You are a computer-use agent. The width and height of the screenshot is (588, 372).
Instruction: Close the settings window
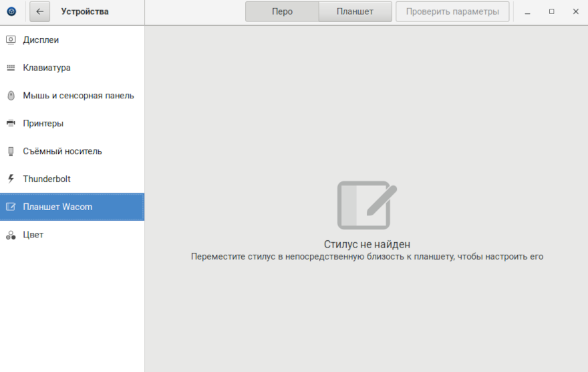click(575, 11)
